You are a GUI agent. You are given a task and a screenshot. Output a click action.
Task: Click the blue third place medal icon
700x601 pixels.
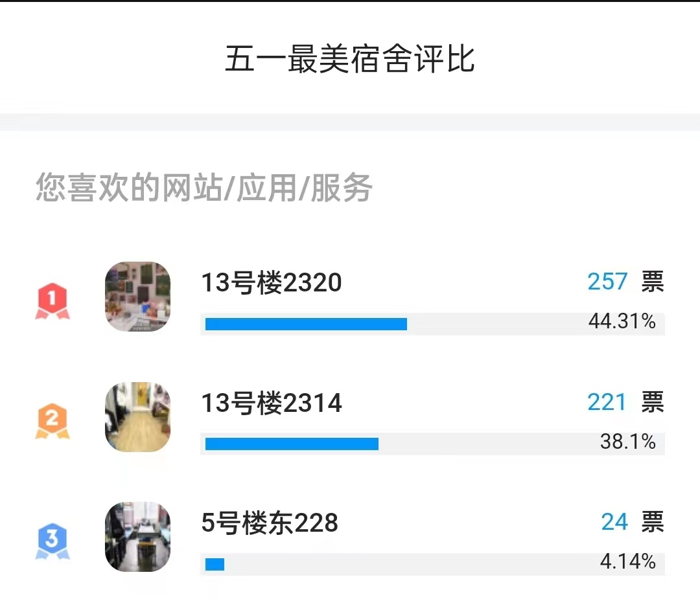coord(52,541)
